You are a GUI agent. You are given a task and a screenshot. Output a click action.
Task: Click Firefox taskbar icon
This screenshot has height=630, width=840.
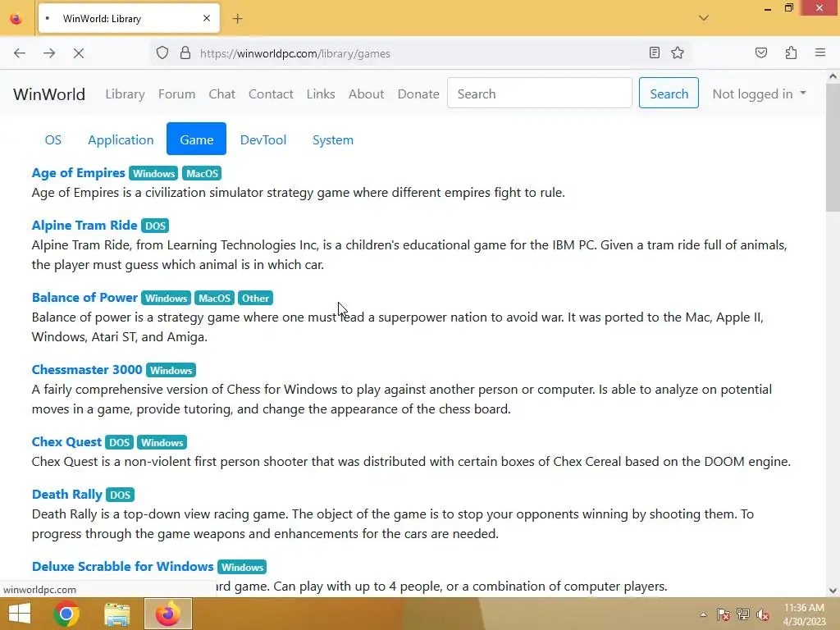[x=167, y=614]
